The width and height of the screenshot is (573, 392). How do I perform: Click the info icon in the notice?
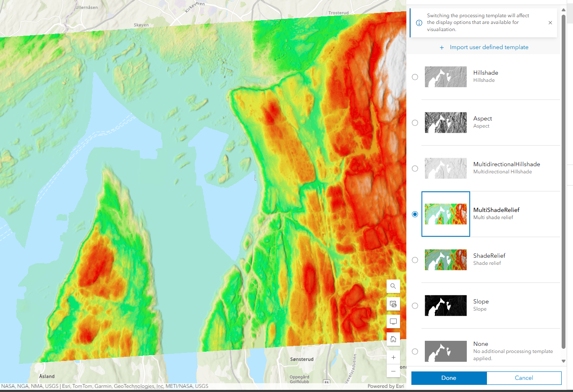[x=419, y=23]
